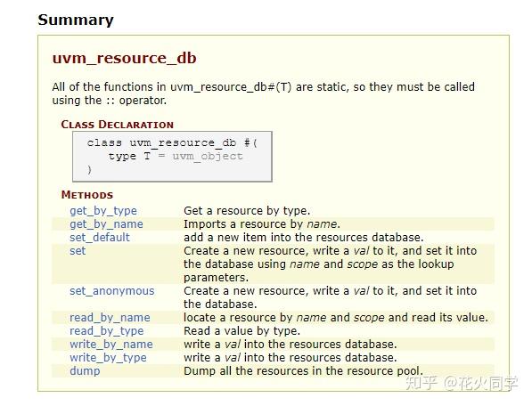
Task: Click the Methods section label
Action: click(87, 195)
